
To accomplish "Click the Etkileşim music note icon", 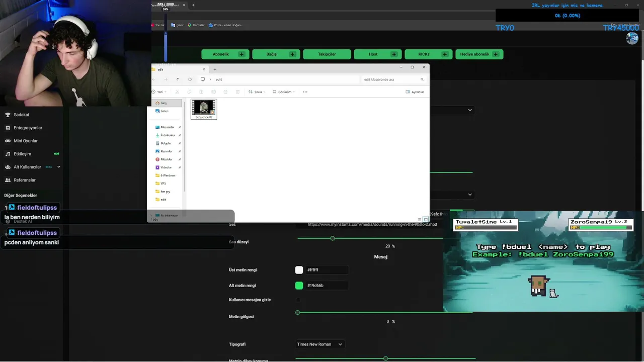I will pos(8,154).
